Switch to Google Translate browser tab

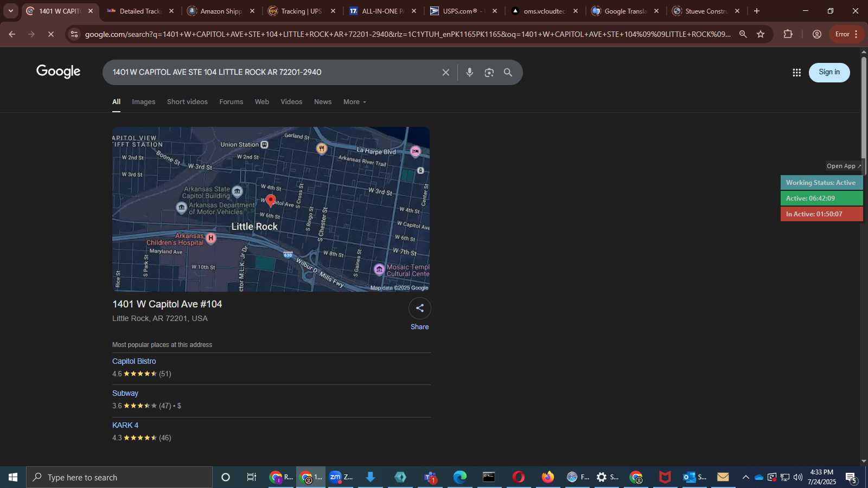pos(625,11)
